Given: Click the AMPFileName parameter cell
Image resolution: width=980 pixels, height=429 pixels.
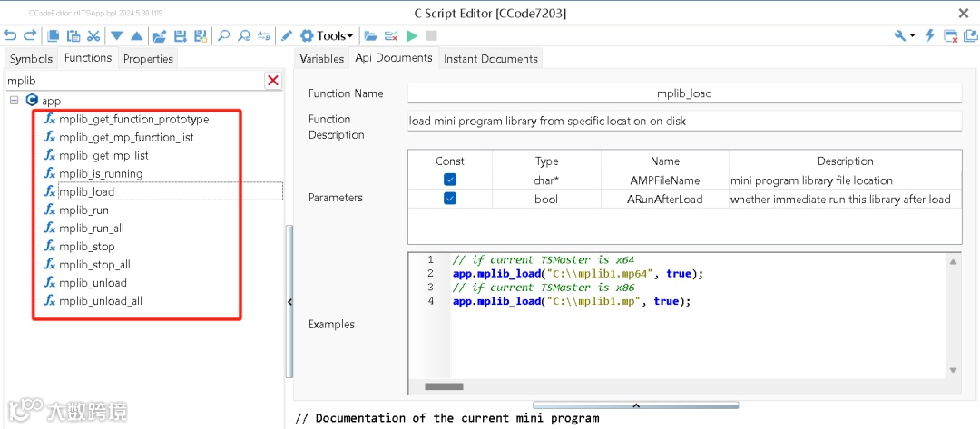Looking at the screenshot, I should click(x=665, y=180).
